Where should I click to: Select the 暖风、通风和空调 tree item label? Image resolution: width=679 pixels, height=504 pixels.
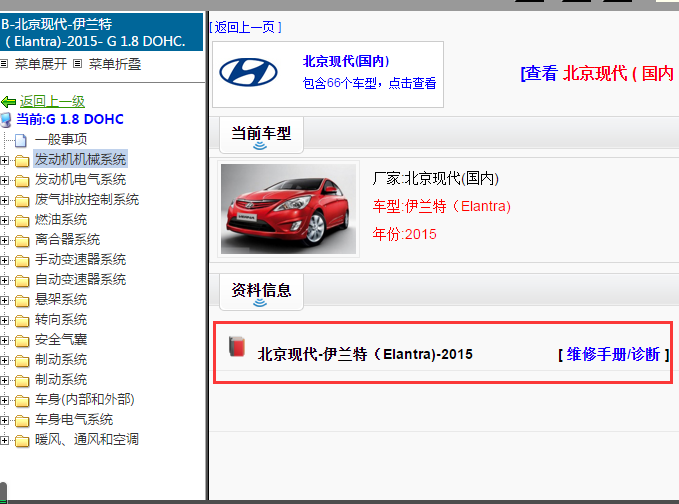[x=87, y=439]
